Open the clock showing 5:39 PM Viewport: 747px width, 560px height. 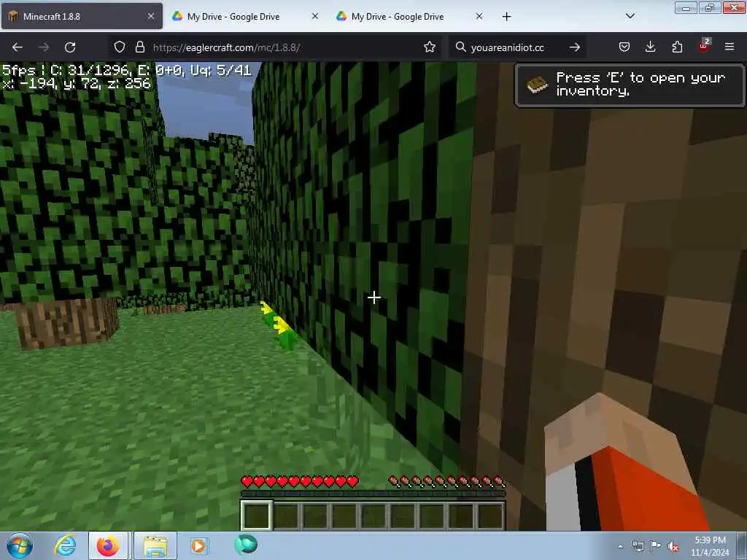tap(710, 546)
